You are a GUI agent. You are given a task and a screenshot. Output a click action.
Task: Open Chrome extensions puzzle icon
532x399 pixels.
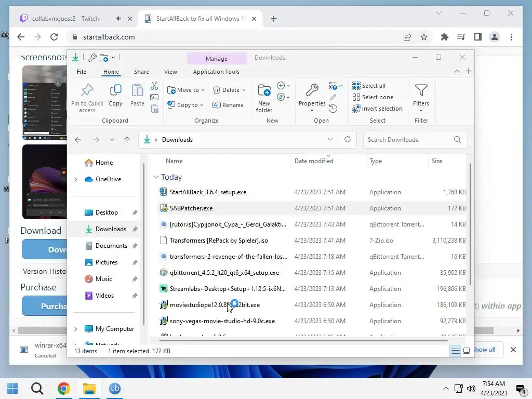(x=444, y=37)
